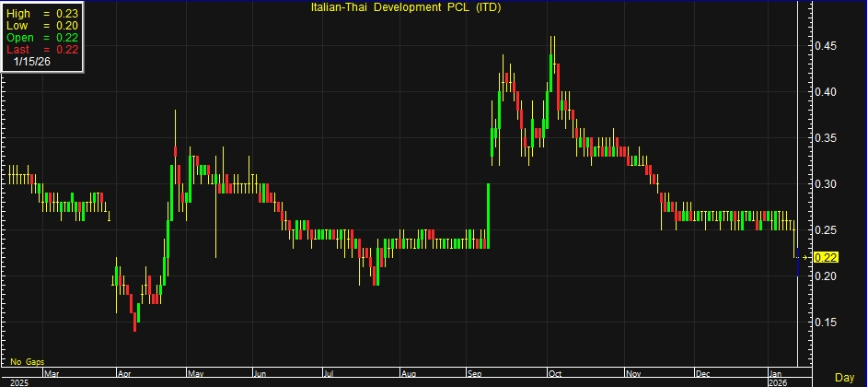Select the red Last value row

(x=41, y=49)
